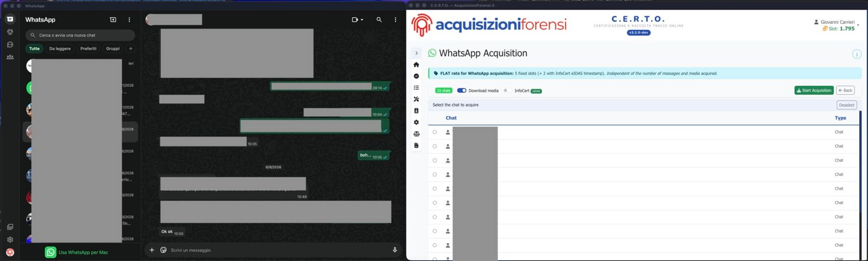The image size is (868, 261).
Task: Open the emoji picker in message bar
Action: pos(163,250)
